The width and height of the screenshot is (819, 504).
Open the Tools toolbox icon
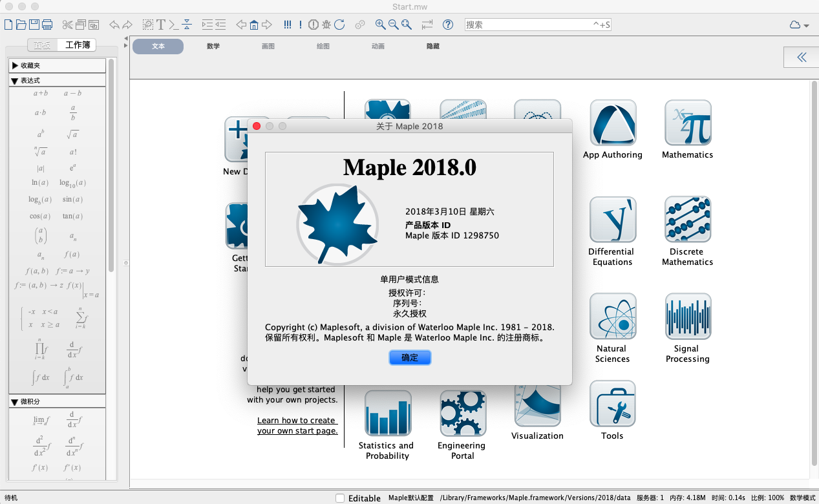coord(612,404)
